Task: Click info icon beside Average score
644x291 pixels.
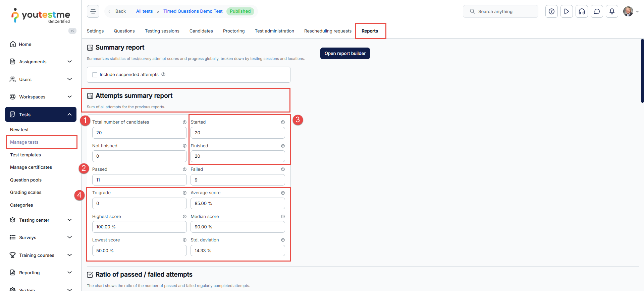Action: point(283,193)
